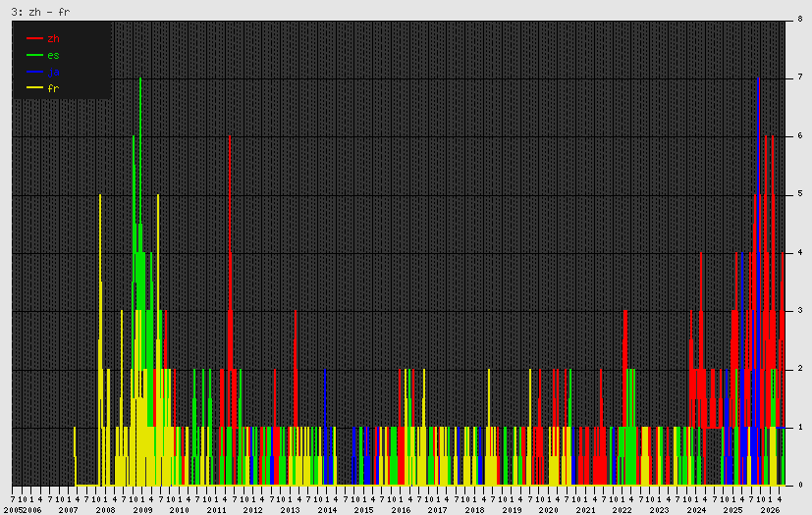Click the red zh bar reaching 3 in 2013
Viewport: 812px width, 515px height.
pos(296,369)
